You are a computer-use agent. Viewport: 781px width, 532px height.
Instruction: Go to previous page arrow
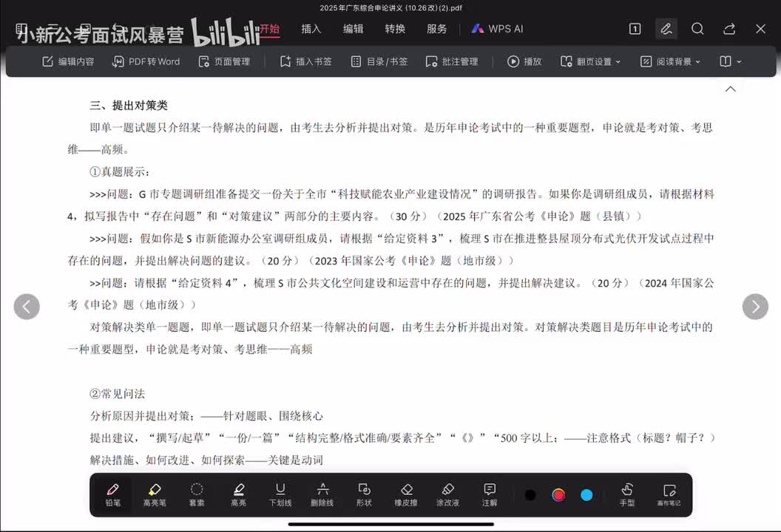[x=27, y=307]
